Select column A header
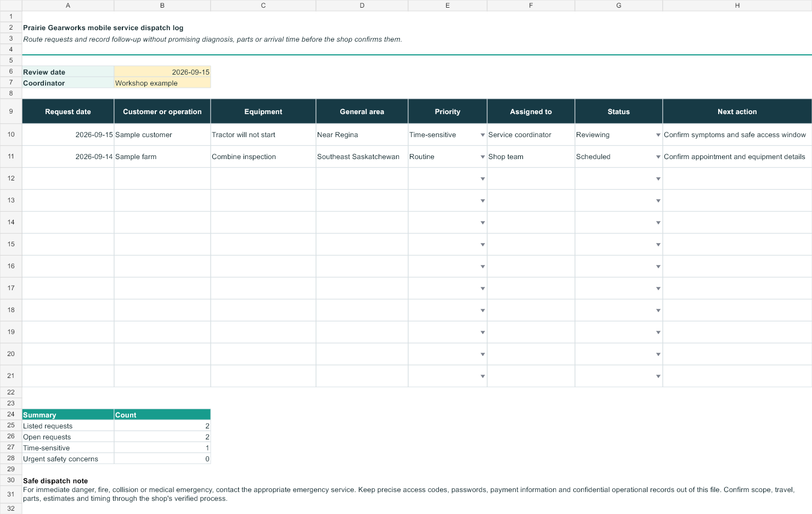The image size is (812, 514). (68, 5)
